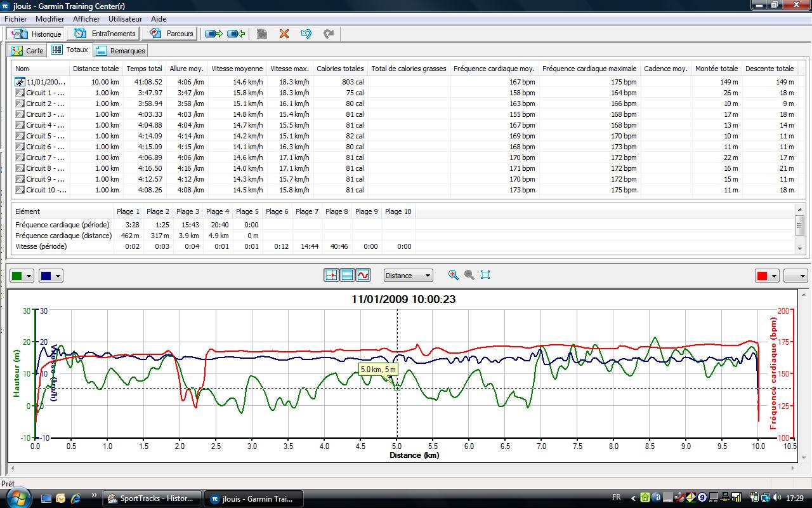Switch to the Carte tab
This screenshot has width=812, height=508.
click(28, 51)
